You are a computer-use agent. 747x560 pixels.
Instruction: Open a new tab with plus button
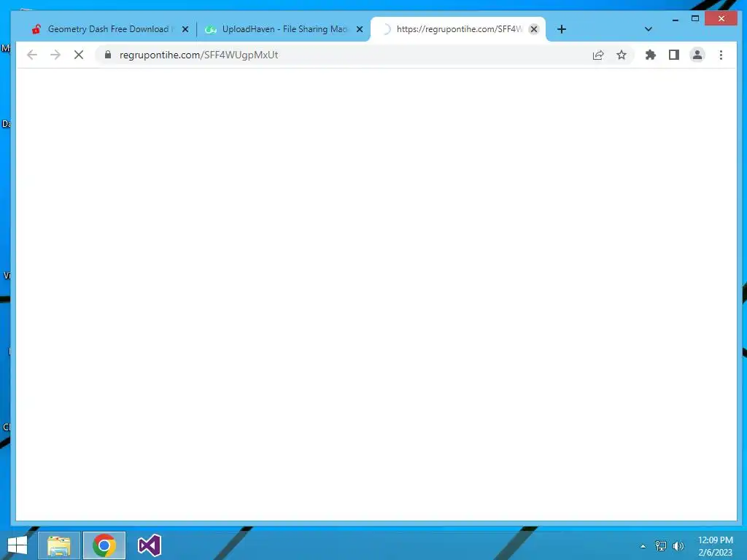[x=562, y=29]
